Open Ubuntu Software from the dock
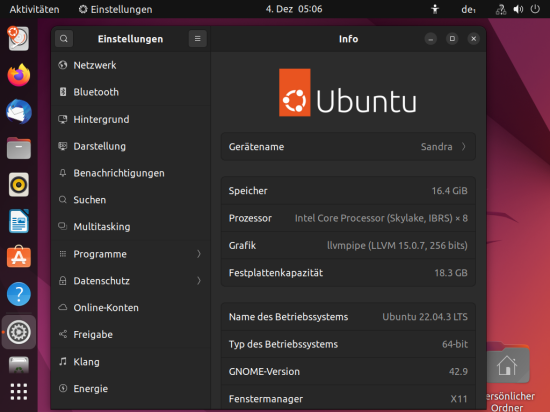 (19, 257)
